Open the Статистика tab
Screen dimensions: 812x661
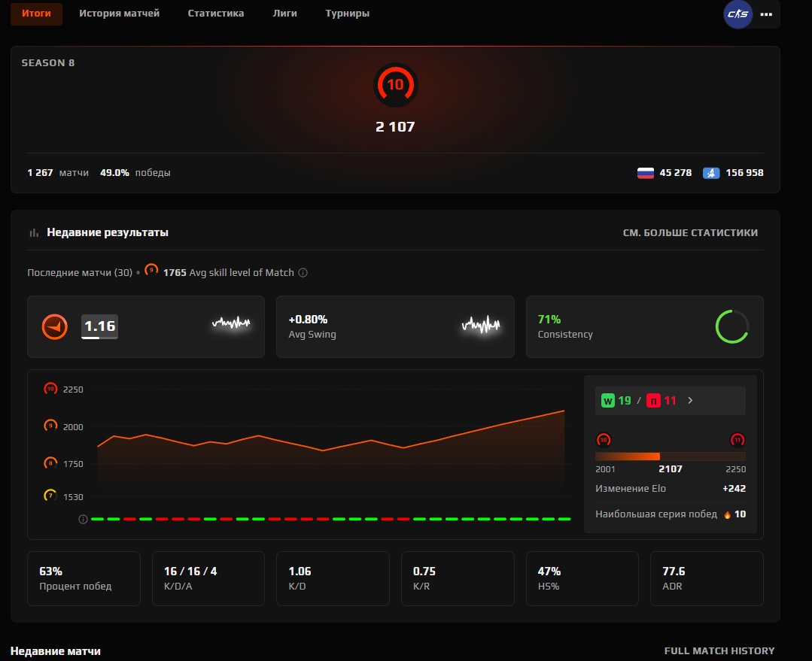(x=215, y=14)
